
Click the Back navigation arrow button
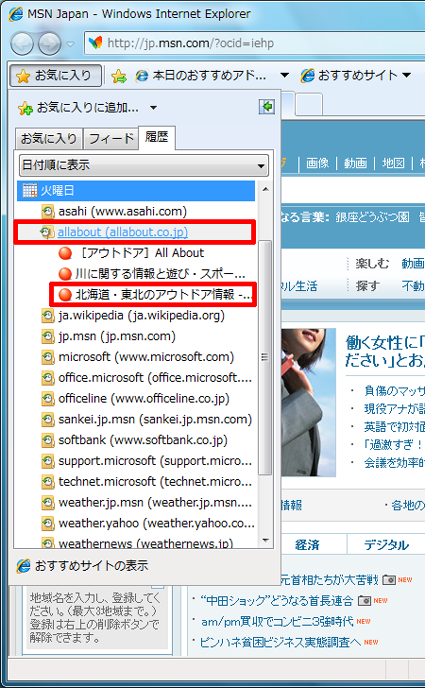(x=21, y=43)
